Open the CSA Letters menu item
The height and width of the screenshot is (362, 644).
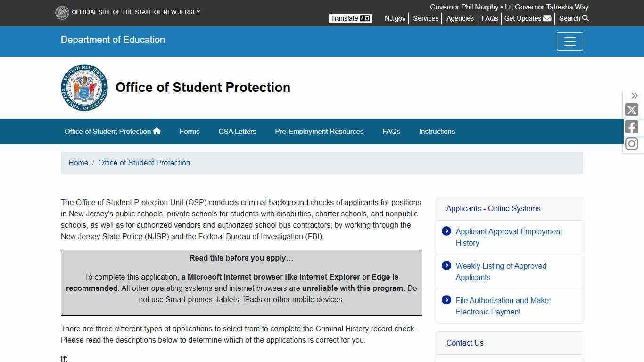(237, 132)
